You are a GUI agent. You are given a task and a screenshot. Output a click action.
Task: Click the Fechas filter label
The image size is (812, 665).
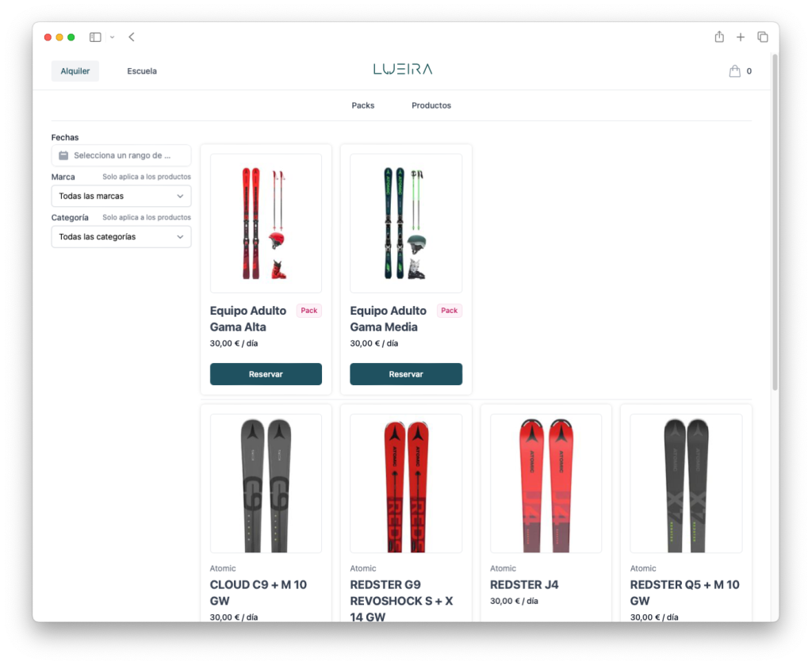coord(65,137)
